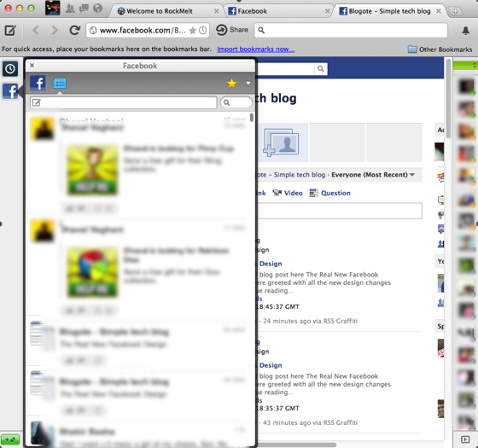Click the Facebook page search magnifier button
478x448 pixels.
[321, 69]
